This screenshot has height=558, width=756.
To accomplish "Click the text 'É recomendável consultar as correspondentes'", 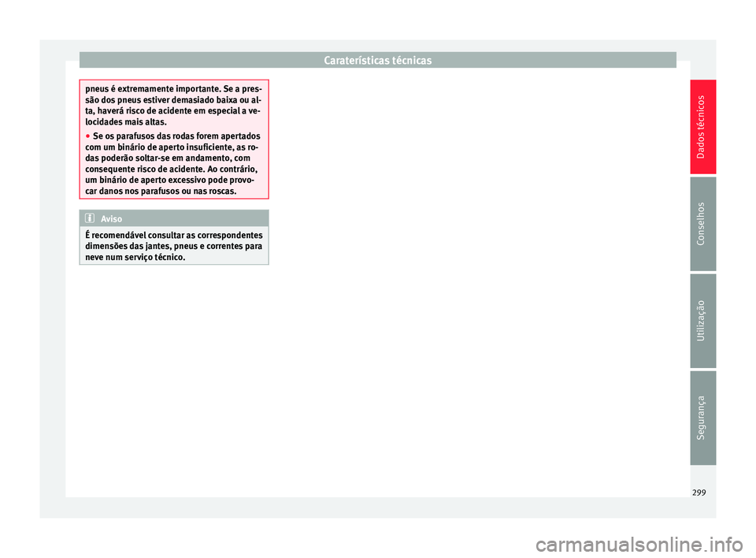I will [174, 235].
